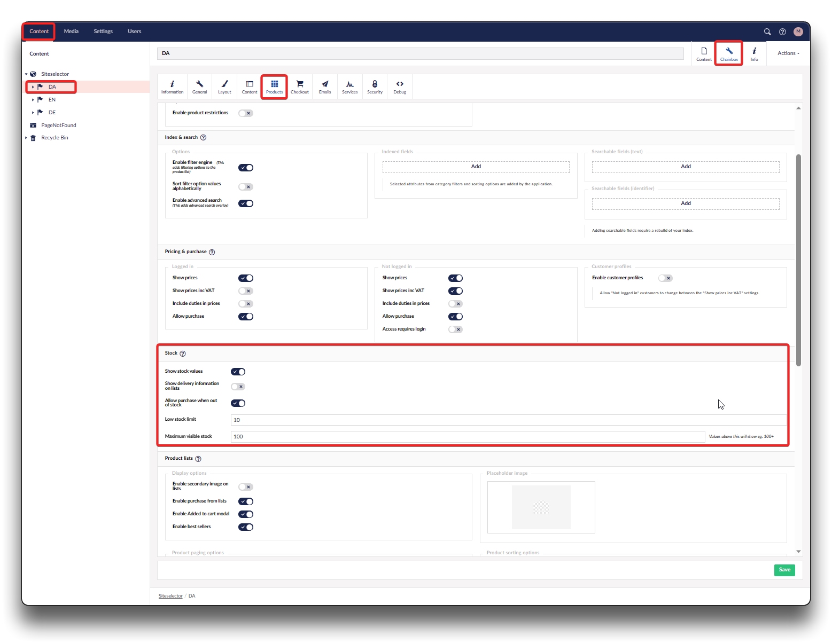Click the search magnifier icon

click(767, 32)
